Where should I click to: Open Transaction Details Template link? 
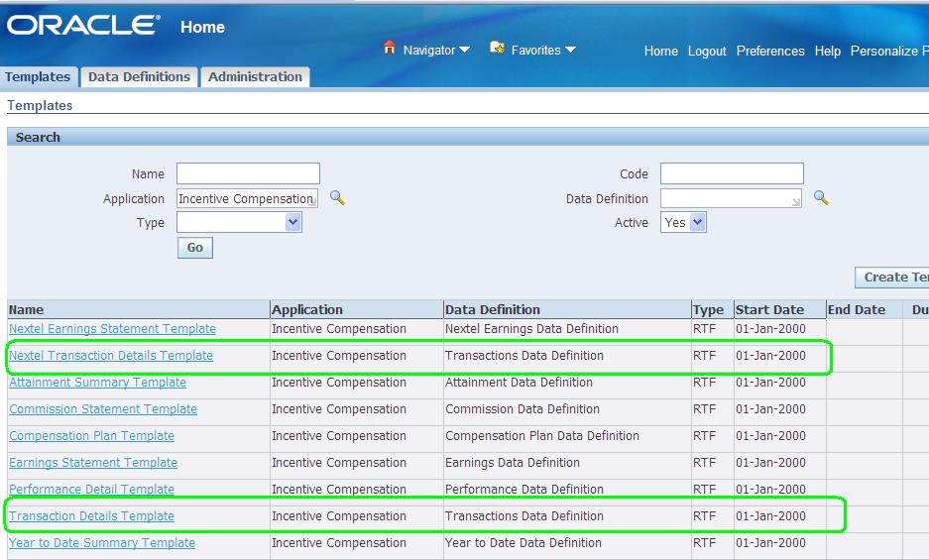(x=92, y=516)
